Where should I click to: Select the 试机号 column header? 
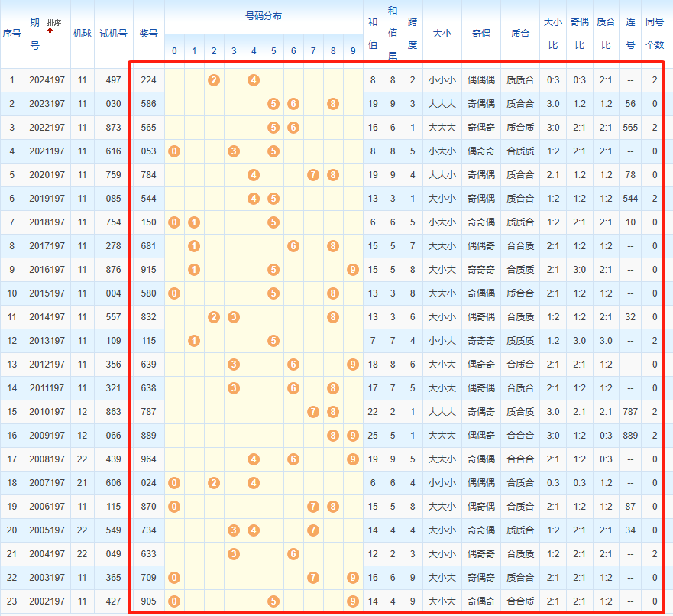tap(114, 34)
